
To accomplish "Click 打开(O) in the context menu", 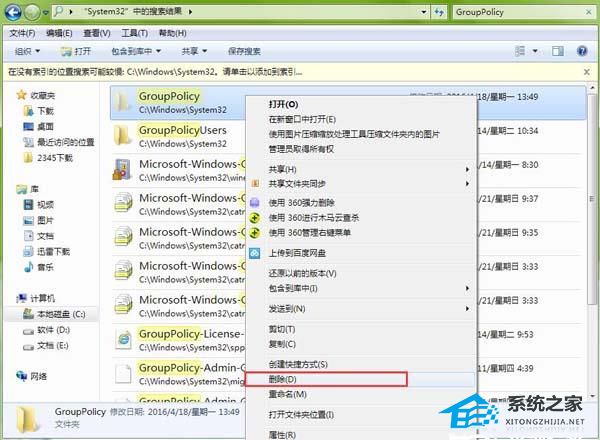I will pyautogui.click(x=283, y=104).
